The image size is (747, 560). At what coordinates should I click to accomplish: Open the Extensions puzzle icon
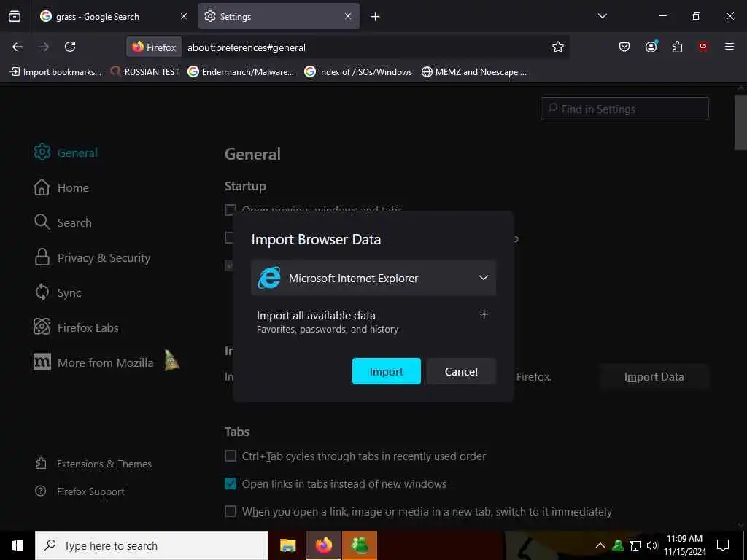[677, 47]
